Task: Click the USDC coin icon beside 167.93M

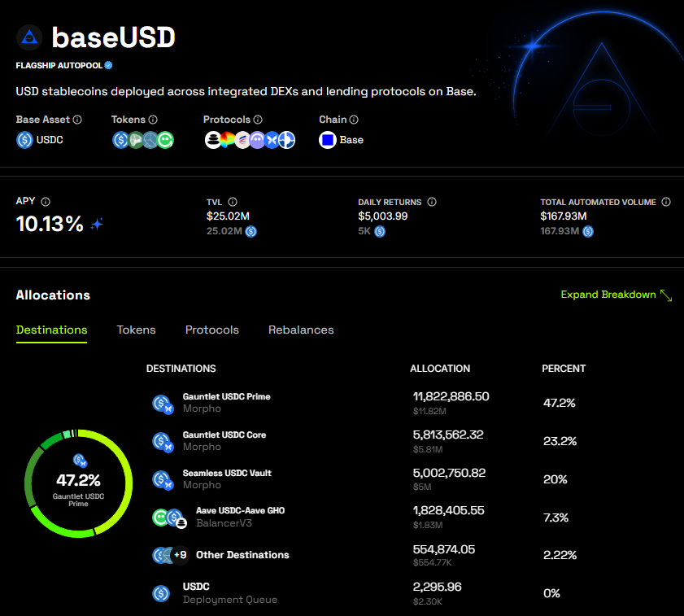Action: [588, 231]
